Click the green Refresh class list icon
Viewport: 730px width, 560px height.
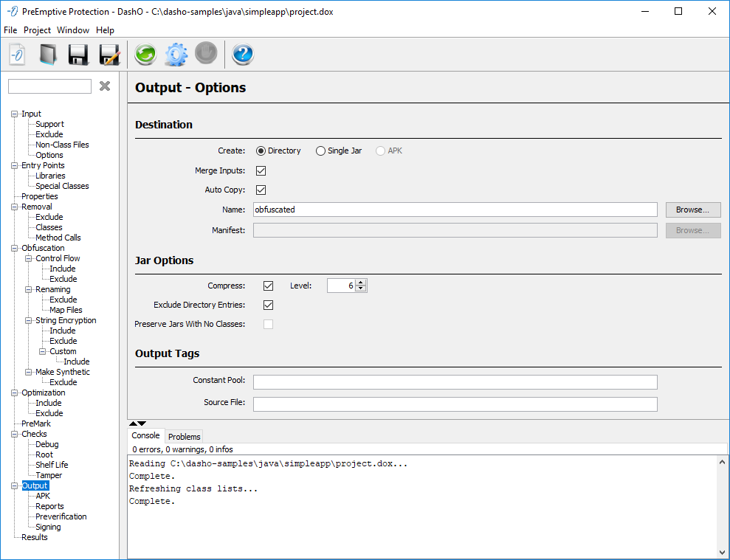pyautogui.click(x=145, y=55)
